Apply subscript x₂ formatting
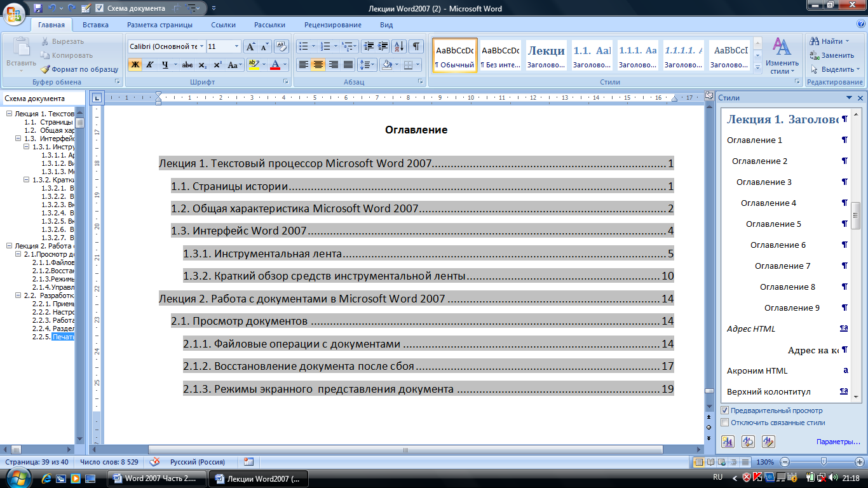 [202, 65]
